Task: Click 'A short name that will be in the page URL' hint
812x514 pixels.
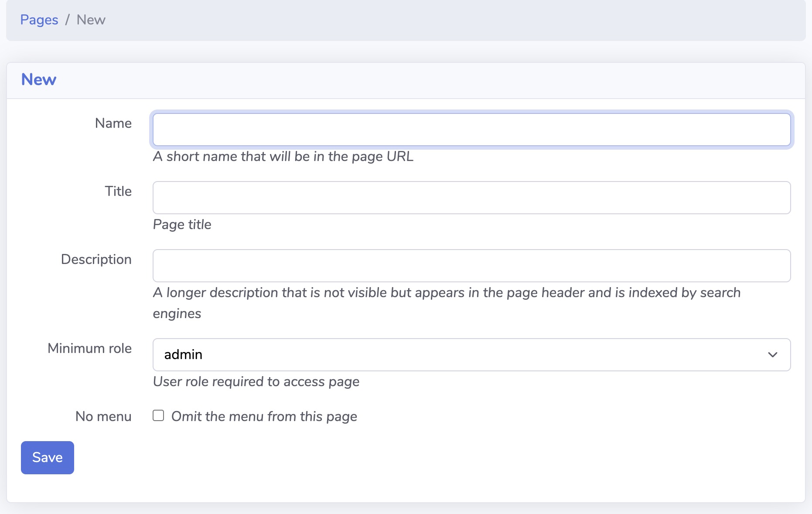Action: [x=283, y=157]
